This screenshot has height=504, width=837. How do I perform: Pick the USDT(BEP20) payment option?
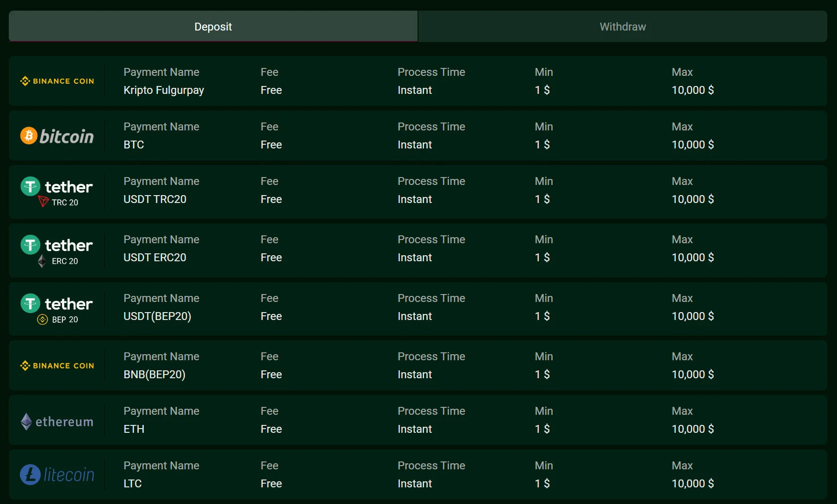coord(157,316)
